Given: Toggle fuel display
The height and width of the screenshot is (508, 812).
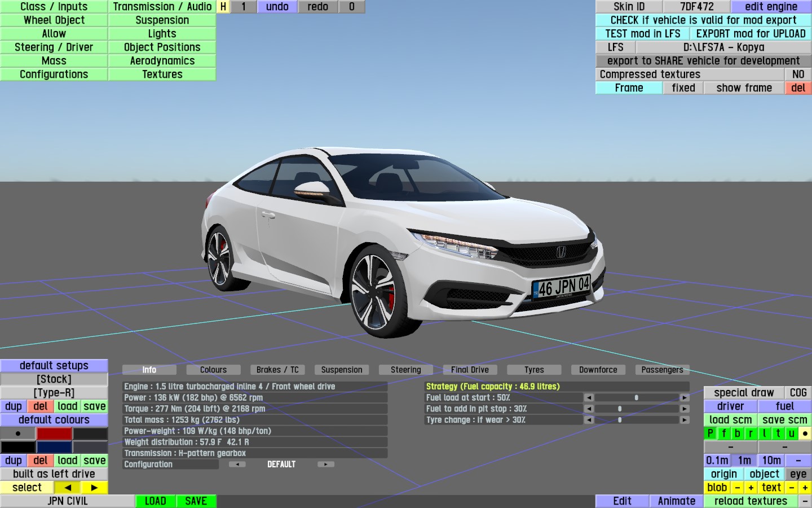Looking at the screenshot, I should click(x=784, y=406).
